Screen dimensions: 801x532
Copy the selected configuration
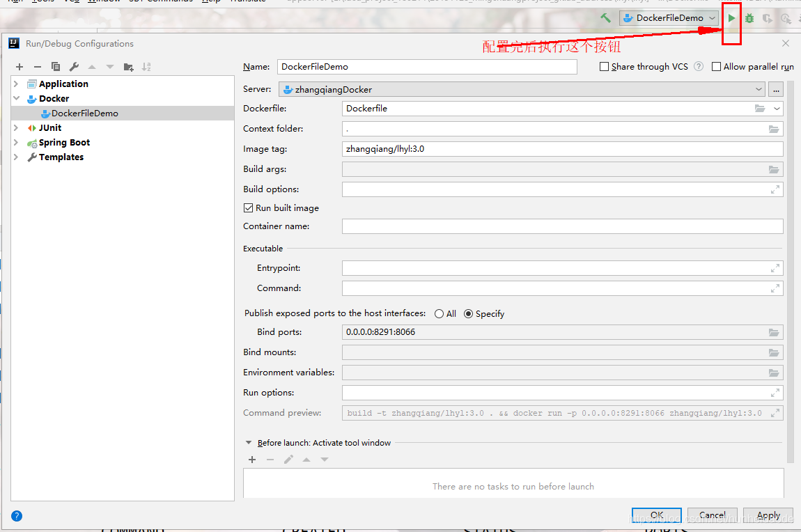coord(56,67)
